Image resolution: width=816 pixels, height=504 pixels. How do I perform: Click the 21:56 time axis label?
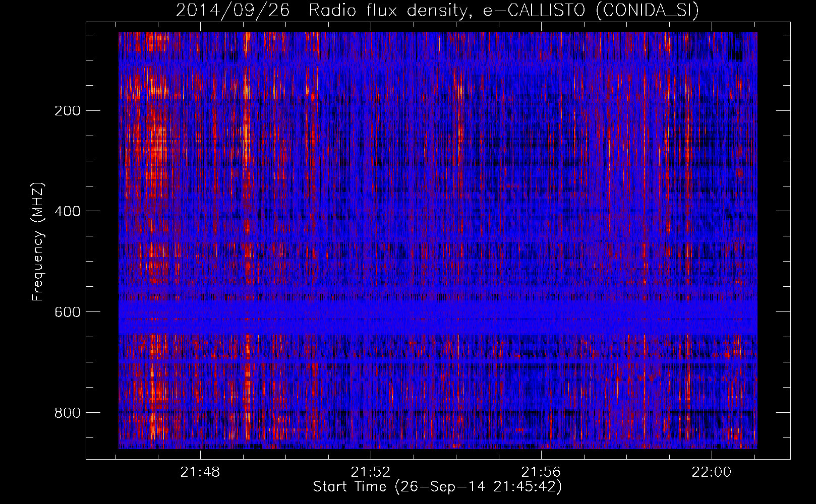pos(541,472)
